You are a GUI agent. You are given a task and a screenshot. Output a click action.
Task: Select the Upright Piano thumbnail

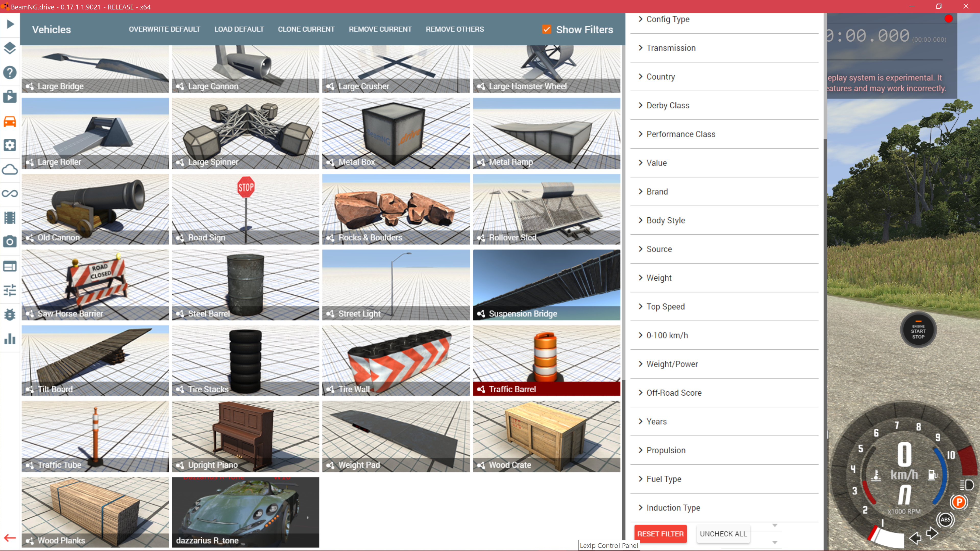coord(245,436)
